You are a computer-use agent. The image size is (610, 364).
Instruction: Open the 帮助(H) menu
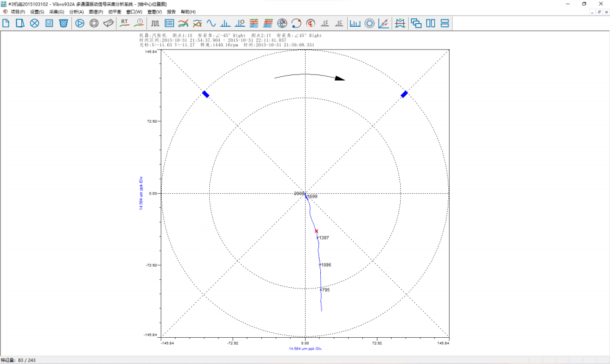pos(188,12)
